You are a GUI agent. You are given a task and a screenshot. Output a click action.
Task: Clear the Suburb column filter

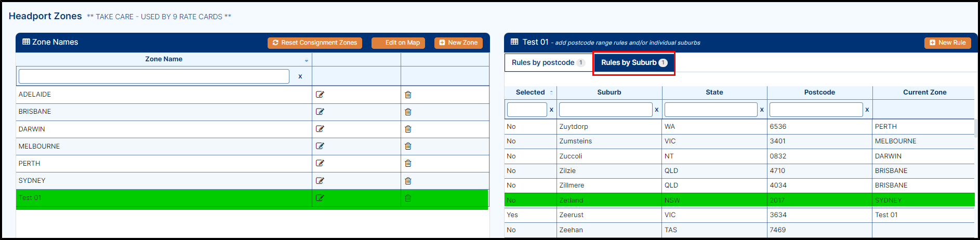(x=657, y=110)
